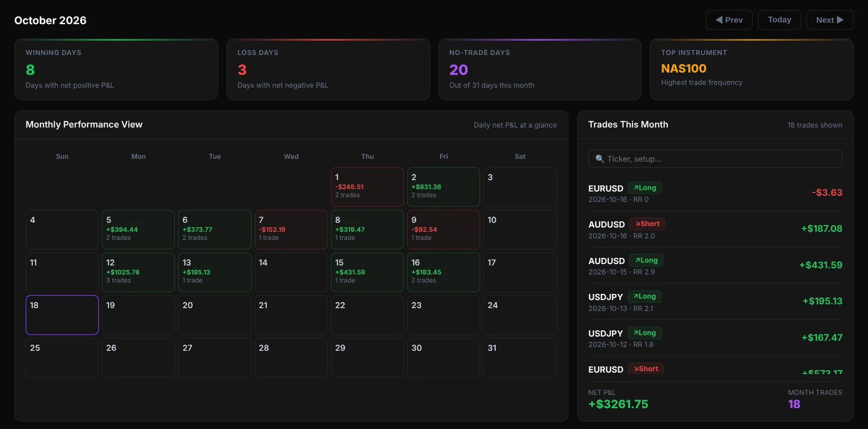The height and width of the screenshot is (429, 868).
Task: Select calendar day 10
Action: click(x=520, y=229)
